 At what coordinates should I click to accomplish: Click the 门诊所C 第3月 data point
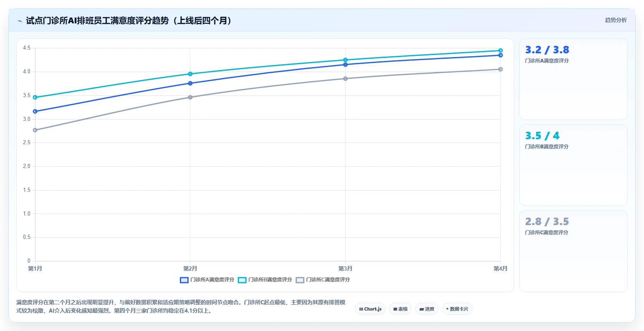(345, 78)
